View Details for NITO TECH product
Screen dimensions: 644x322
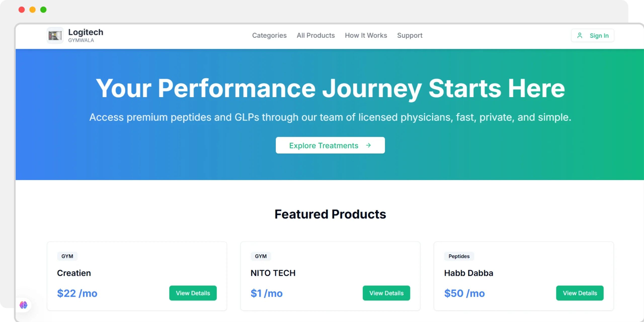[x=386, y=293]
